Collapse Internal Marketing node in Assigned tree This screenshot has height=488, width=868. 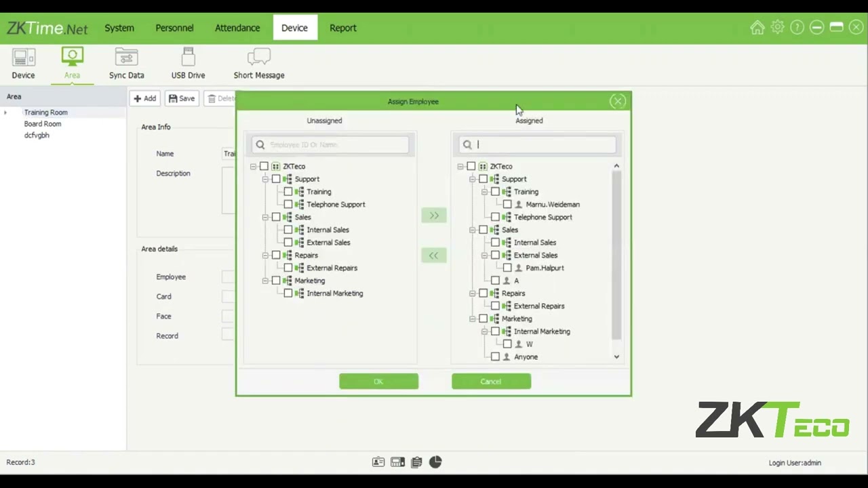tap(485, 331)
